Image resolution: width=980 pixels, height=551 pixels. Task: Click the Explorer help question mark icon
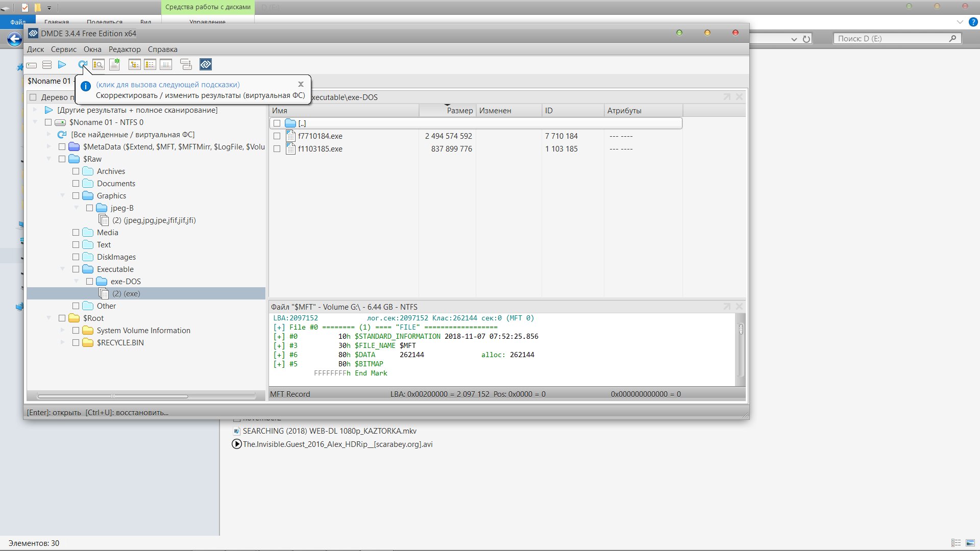coord(973,22)
